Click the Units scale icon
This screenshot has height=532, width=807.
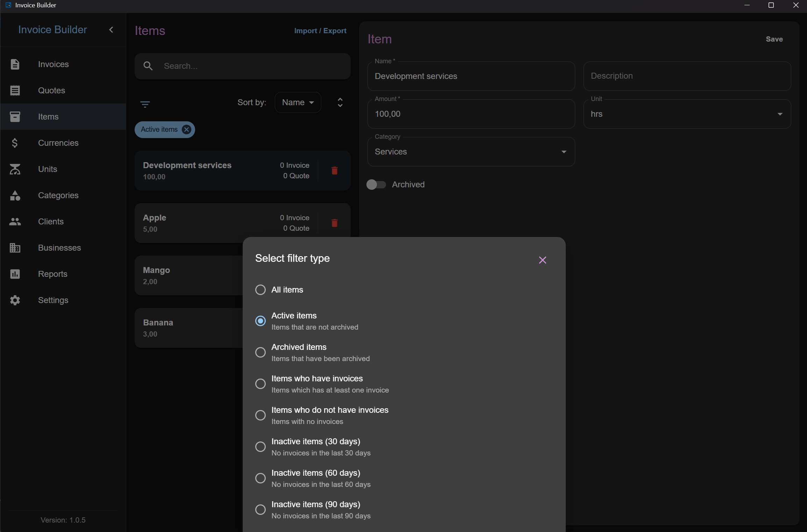pos(15,169)
